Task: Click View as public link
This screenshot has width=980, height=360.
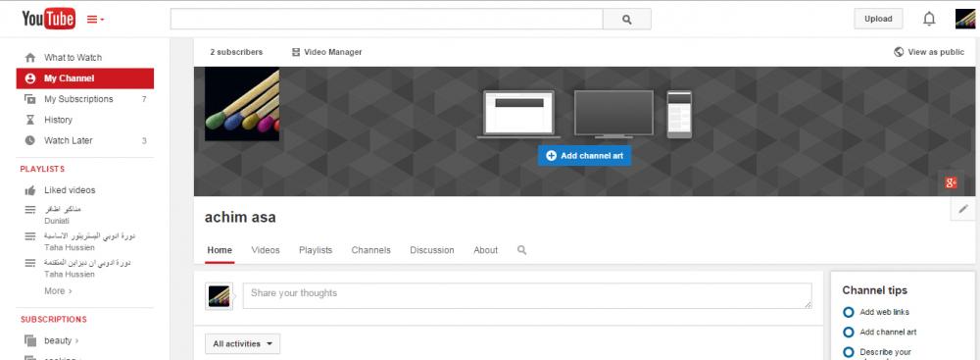Action: (929, 52)
